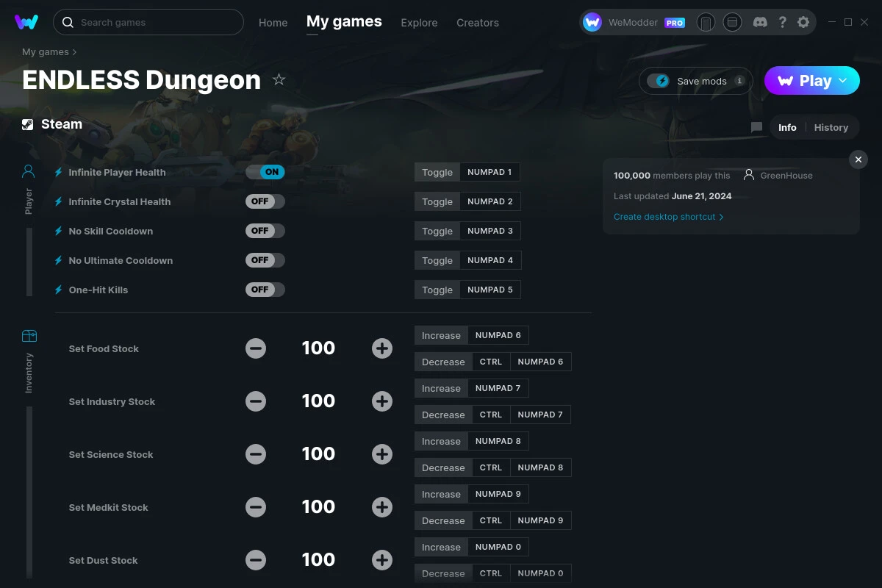Open settings with the gear icon

(803, 22)
